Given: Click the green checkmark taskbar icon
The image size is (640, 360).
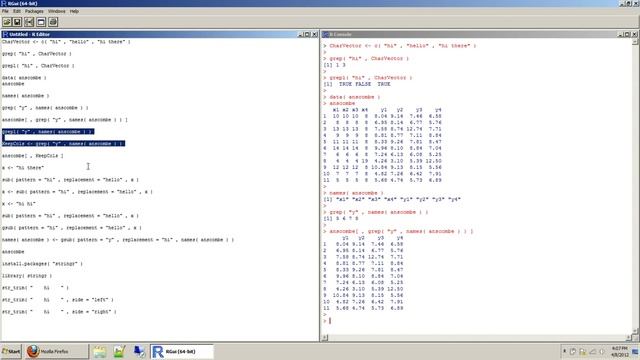Looking at the screenshot, I should tap(119, 351).
